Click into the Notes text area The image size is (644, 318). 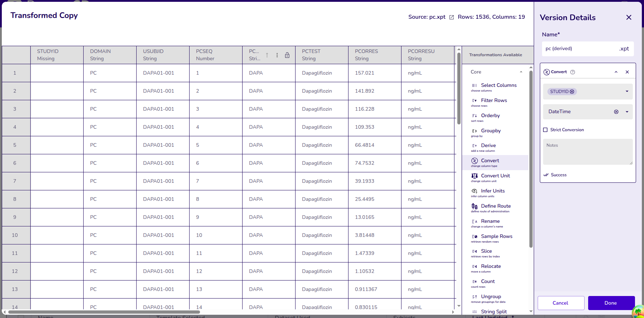(x=587, y=152)
